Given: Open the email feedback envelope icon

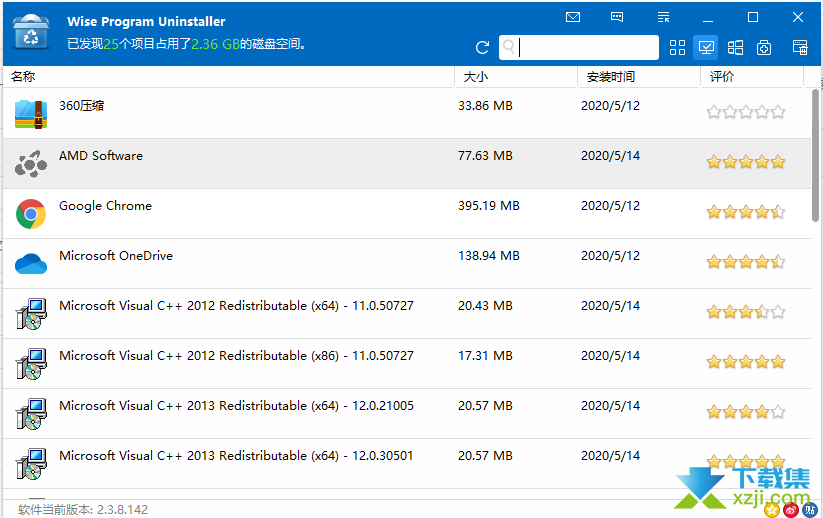Looking at the screenshot, I should (573, 17).
